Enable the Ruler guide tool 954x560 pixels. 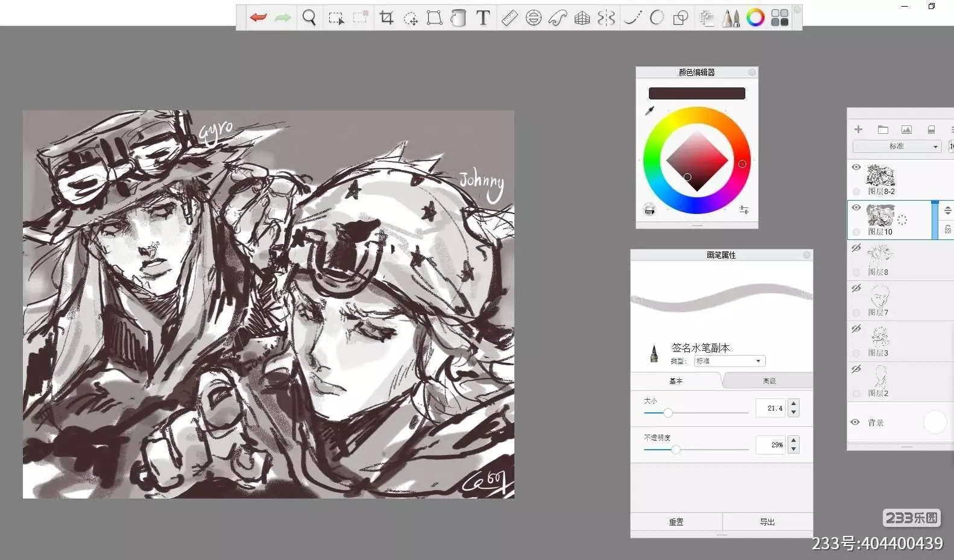pyautogui.click(x=510, y=18)
